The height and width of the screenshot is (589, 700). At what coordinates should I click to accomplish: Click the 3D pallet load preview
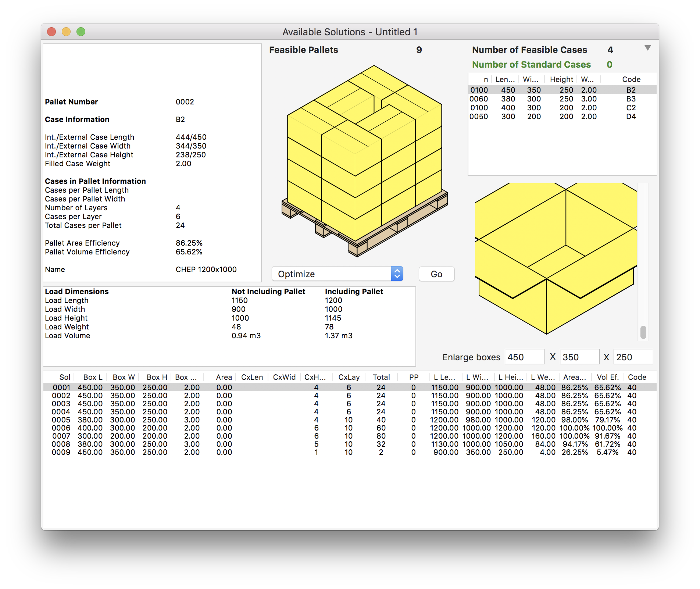click(x=365, y=161)
